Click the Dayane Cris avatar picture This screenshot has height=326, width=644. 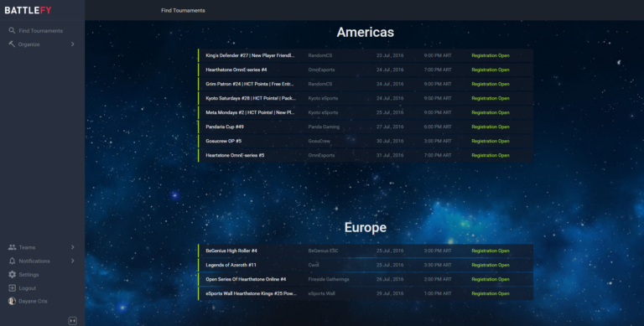click(x=12, y=301)
